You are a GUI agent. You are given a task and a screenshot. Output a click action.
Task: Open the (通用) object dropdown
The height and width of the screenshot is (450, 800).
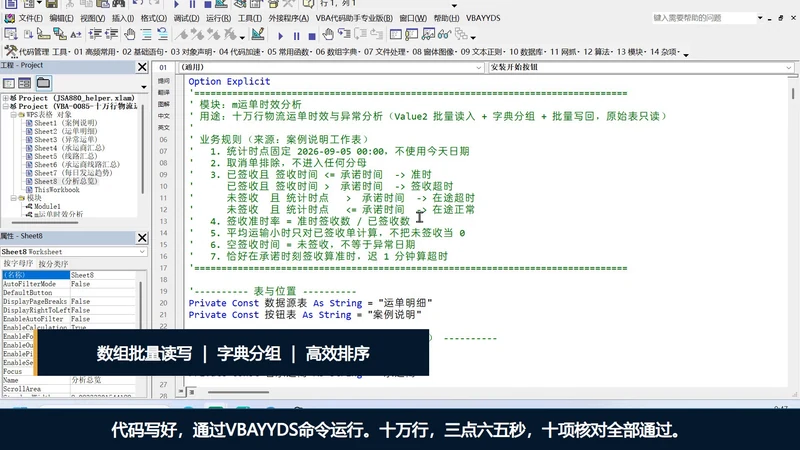tap(479, 67)
